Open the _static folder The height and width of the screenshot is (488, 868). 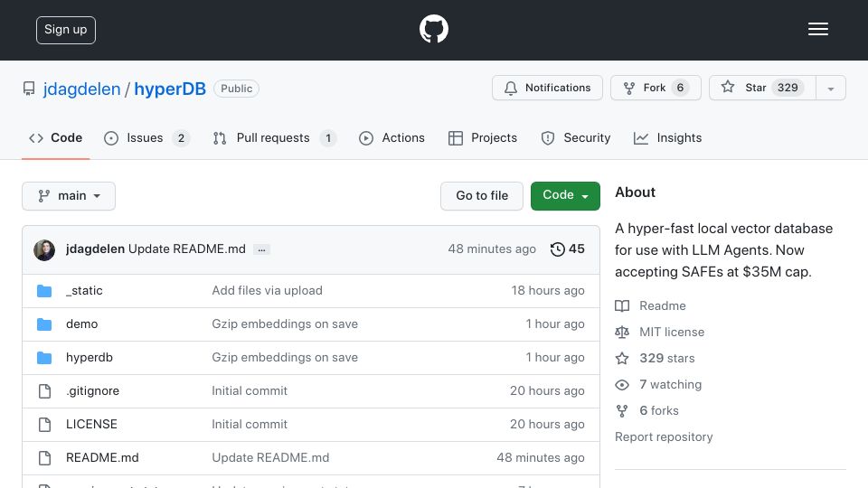pyautogui.click(x=84, y=290)
